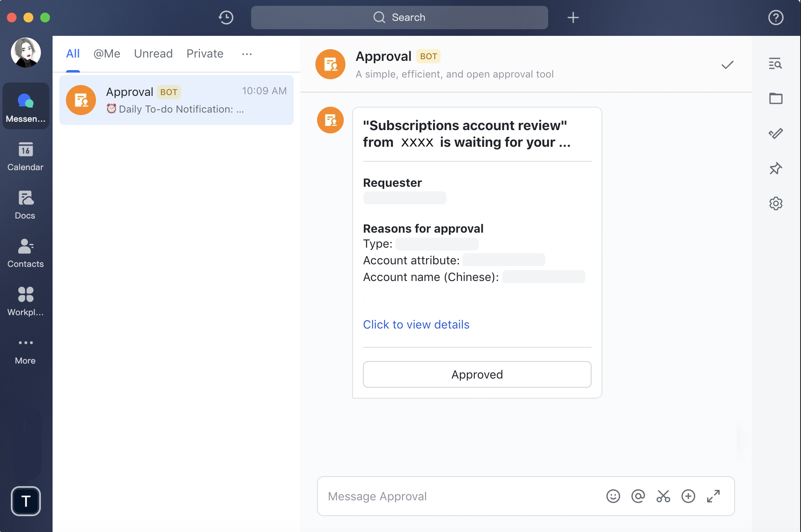801x532 pixels.
Task: Open 'Click to view details' link
Action: (x=416, y=324)
